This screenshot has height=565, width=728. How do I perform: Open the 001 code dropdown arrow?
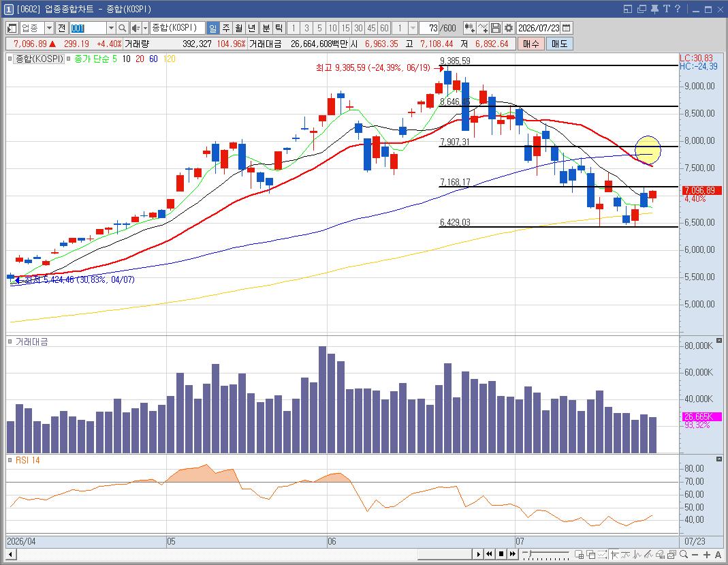(x=111, y=28)
